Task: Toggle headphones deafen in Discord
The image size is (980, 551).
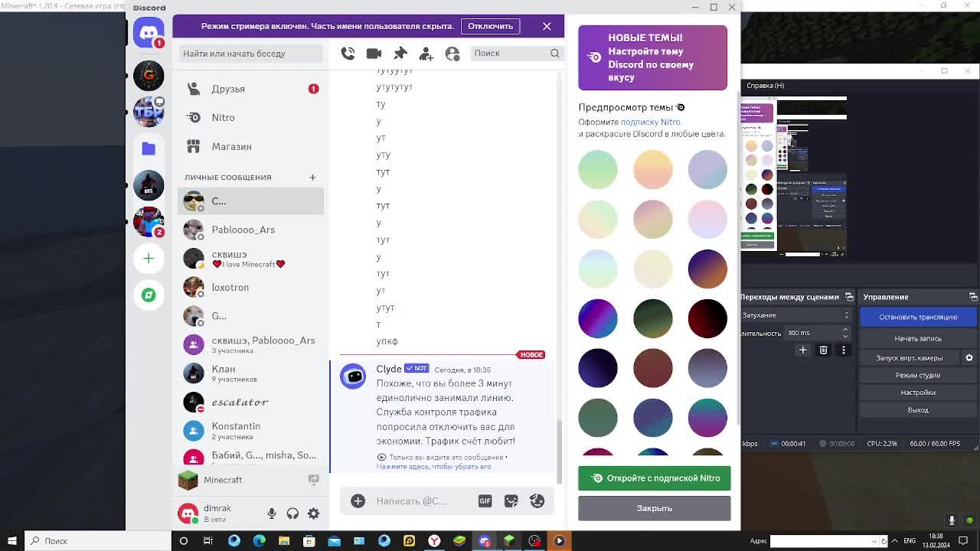Action: click(292, 514)
